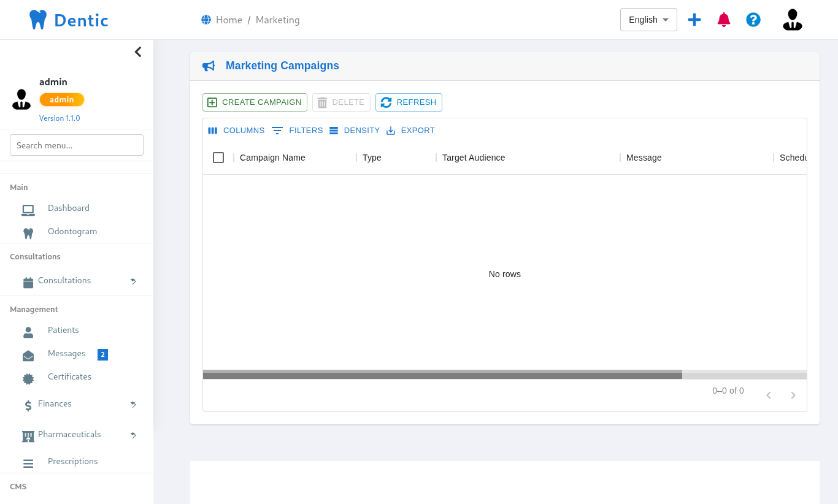Image resolution: width=838 pixels, height=504 pixels.
Task: Click the globe icon beside Home breadcrumb
Action: [206, 20]
